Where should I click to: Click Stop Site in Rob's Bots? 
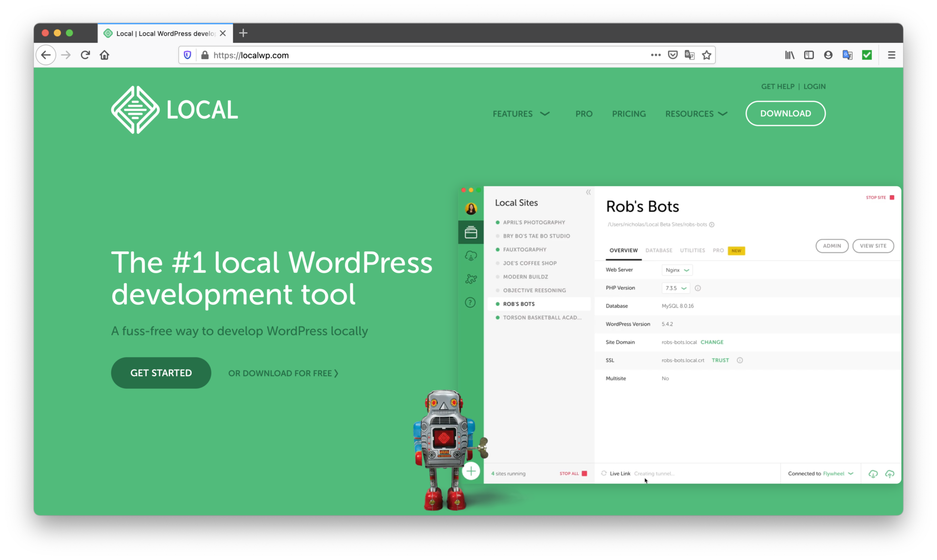point(880,198)
